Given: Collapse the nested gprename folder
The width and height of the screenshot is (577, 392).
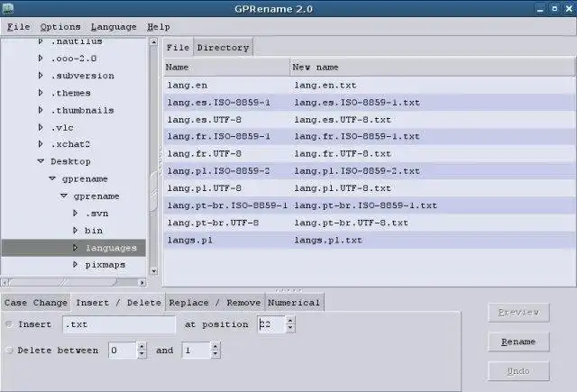Looking at the screenshot, I should pos(64,196).
